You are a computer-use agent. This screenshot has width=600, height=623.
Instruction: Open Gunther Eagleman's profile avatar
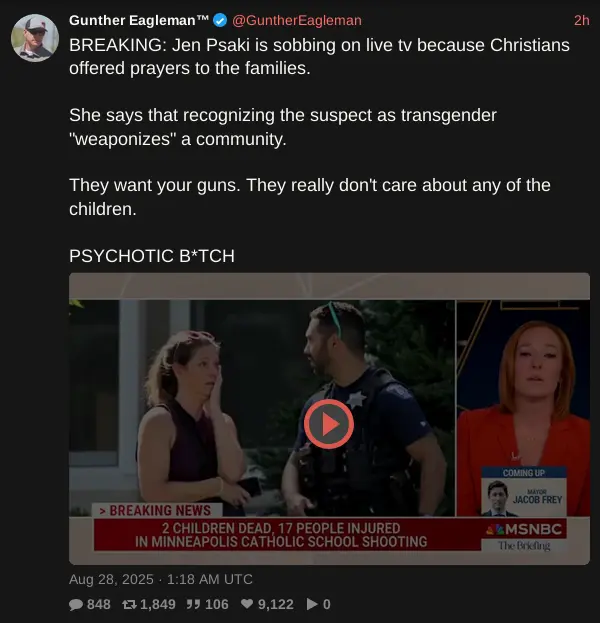(x=35, y=38)
